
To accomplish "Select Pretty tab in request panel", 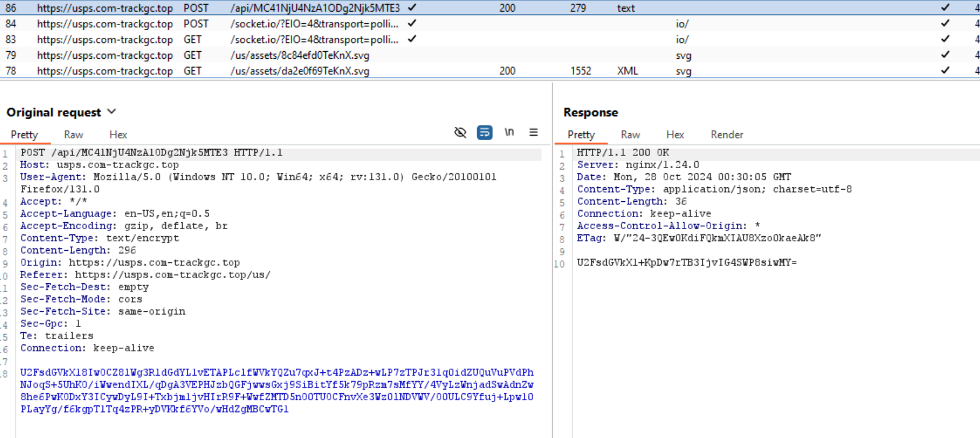I will 24,135.
